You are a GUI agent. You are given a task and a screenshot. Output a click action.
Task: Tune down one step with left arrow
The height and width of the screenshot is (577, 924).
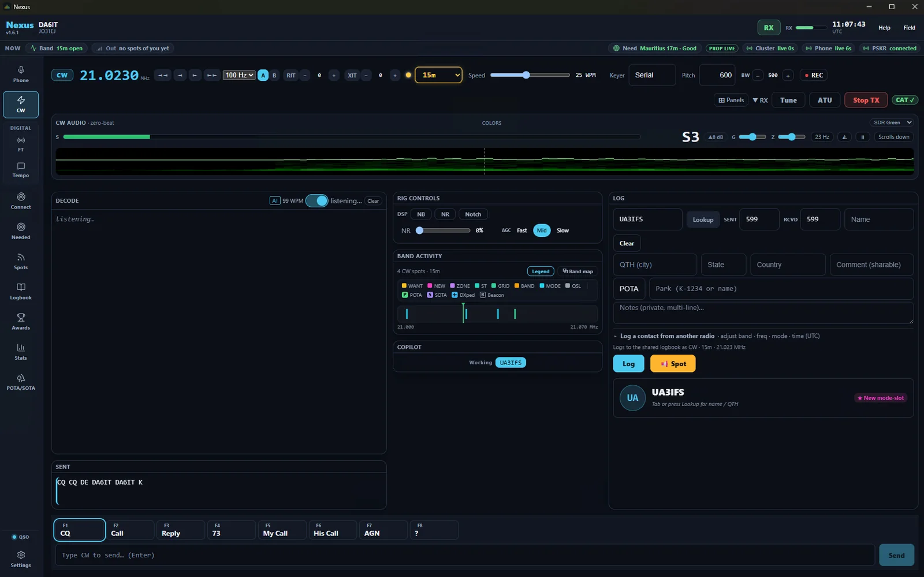[x=180, y=75]
